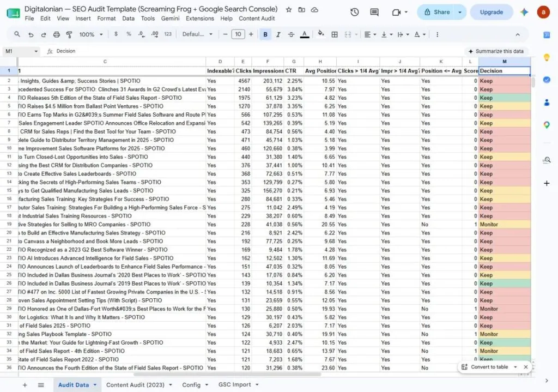This screenshot has height=392, width=558.
Task: Open the search menus magnifier
Action: click(17, 34)
